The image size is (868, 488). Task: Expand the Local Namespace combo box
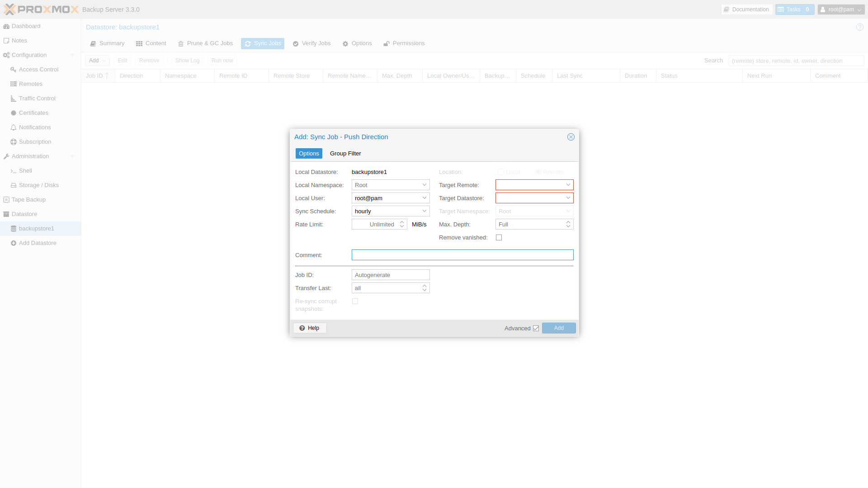424,185
